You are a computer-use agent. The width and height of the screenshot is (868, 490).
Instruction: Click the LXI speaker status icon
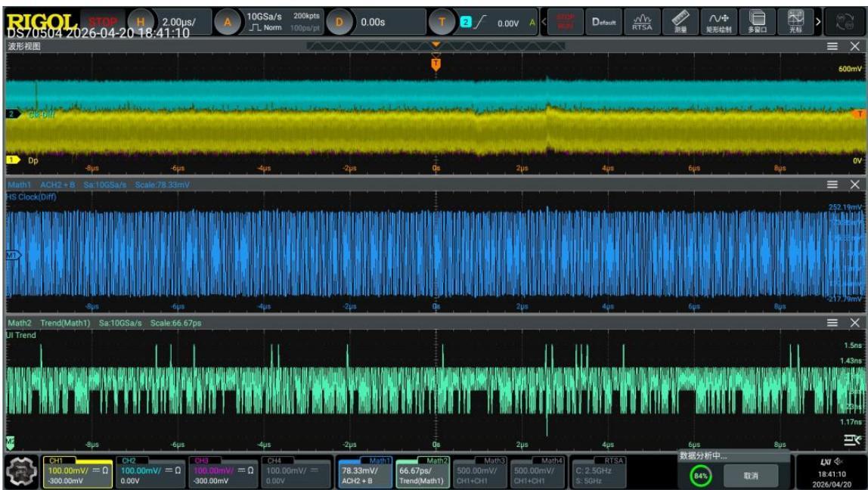831,462
